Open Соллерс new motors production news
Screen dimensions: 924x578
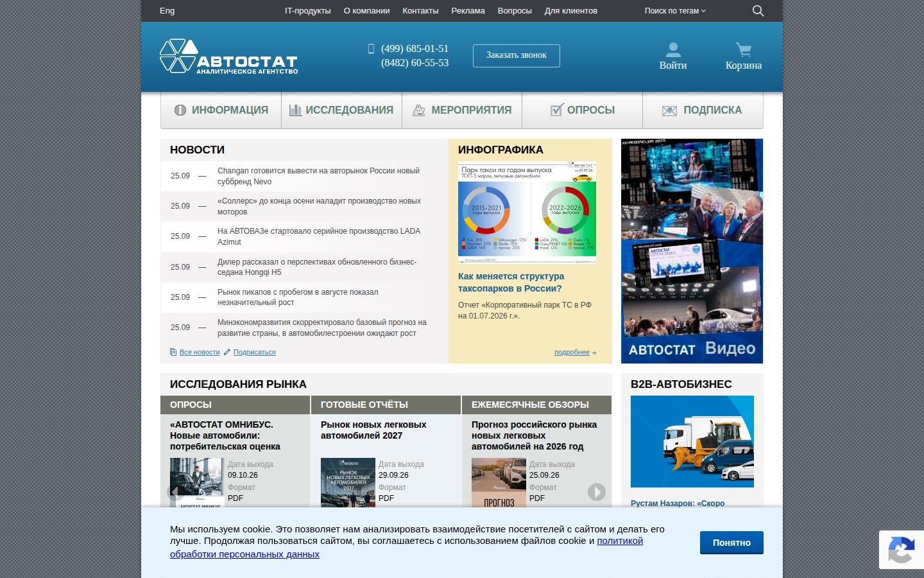point(319,206)
